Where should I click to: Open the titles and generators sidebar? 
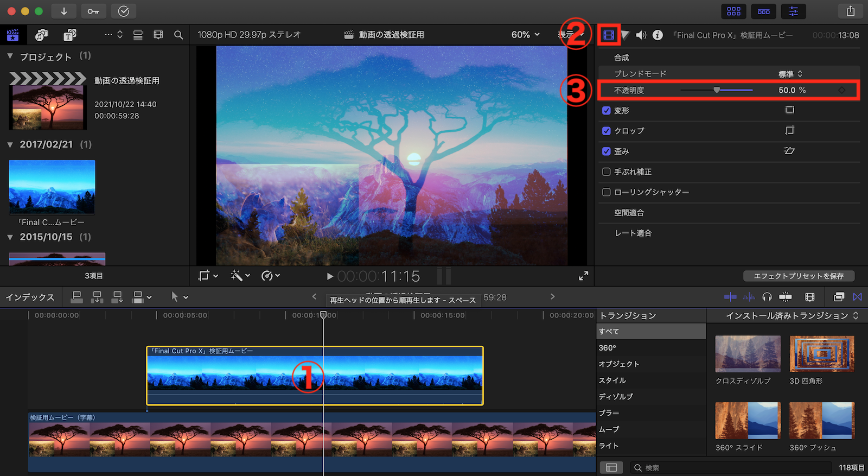(69, 35)
